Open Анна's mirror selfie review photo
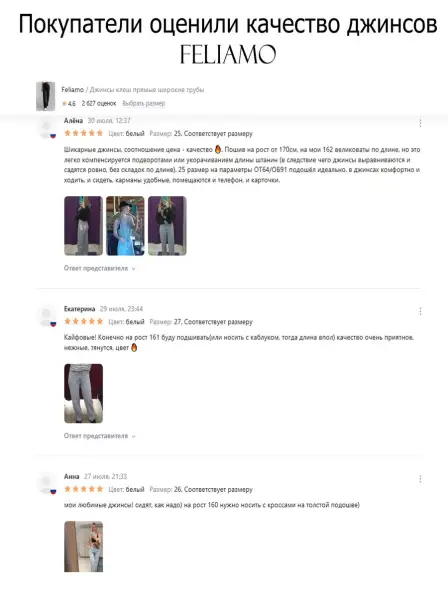 [83, 547]
